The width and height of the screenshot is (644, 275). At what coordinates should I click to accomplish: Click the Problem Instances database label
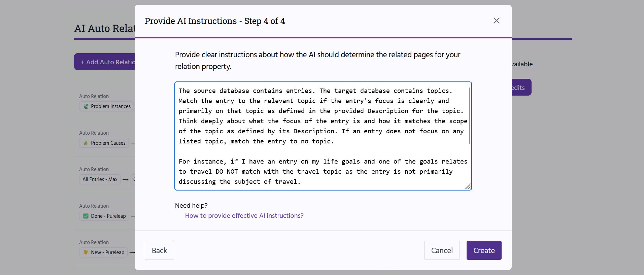pos(111,106)
